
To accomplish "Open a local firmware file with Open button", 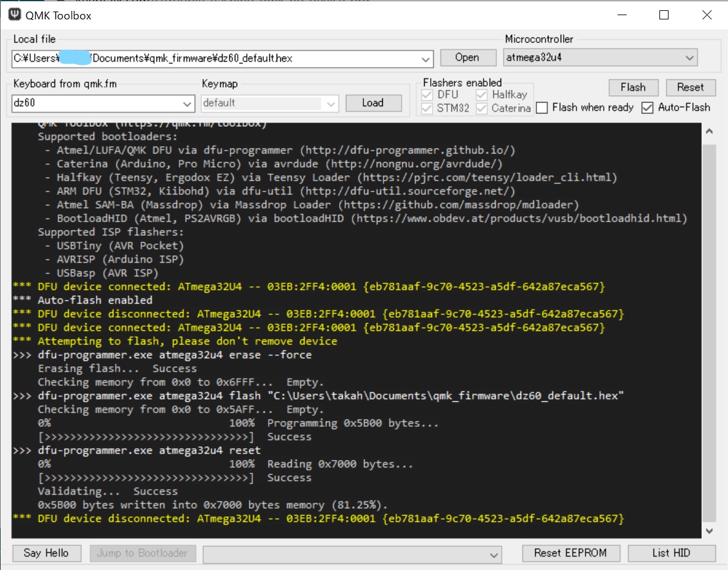I will coord(467,58).
